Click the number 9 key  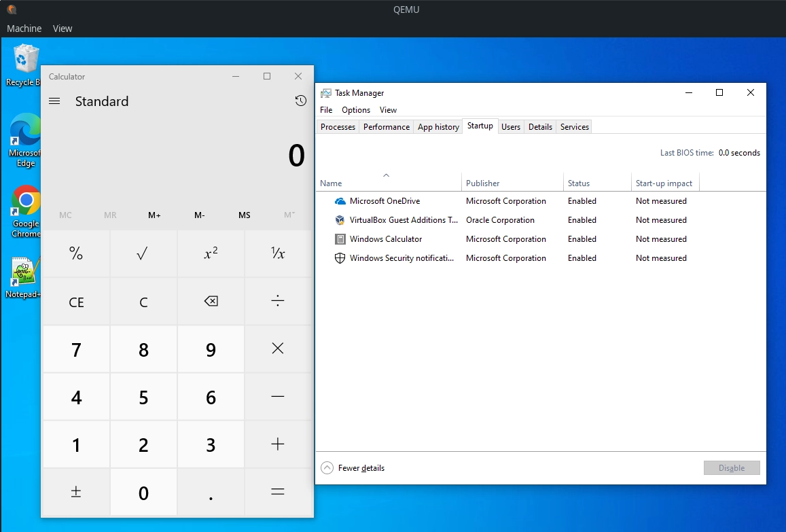(211, 349)
